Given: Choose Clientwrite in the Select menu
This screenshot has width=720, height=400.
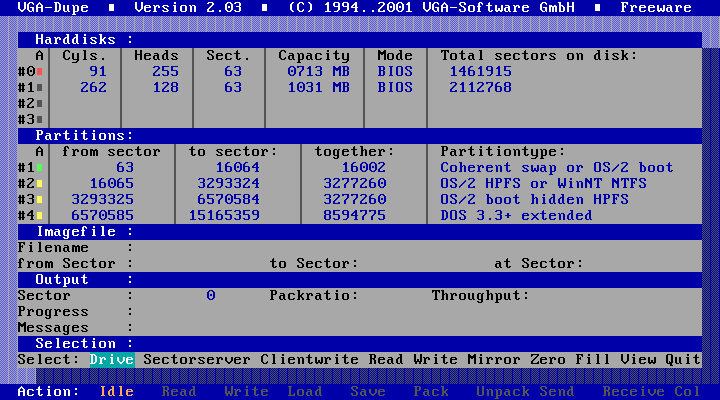Looking at the screenshot, I should coord(309,360).
